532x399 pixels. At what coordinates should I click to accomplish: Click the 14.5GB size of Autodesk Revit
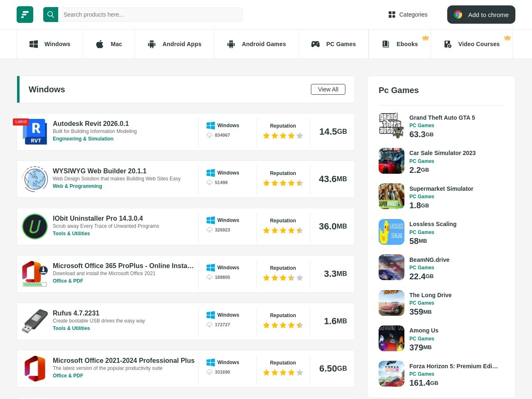point(333,132)
